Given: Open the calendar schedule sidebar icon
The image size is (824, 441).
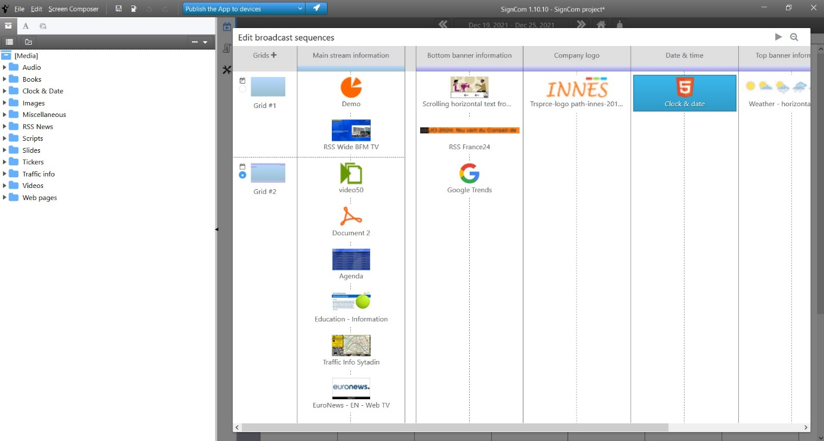Looking at the screenshot, I should [x=227, y=27].
